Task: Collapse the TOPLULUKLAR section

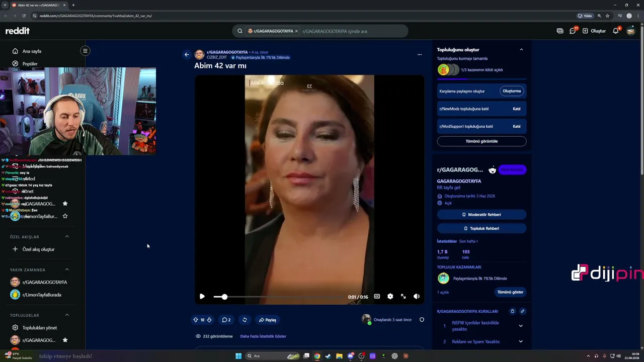Action: (67, 315)
